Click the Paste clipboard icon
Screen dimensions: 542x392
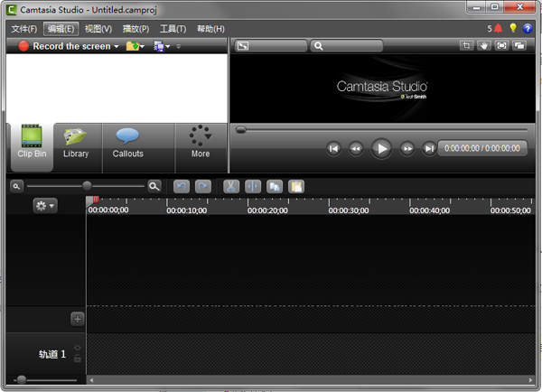(x=296, y=186)
